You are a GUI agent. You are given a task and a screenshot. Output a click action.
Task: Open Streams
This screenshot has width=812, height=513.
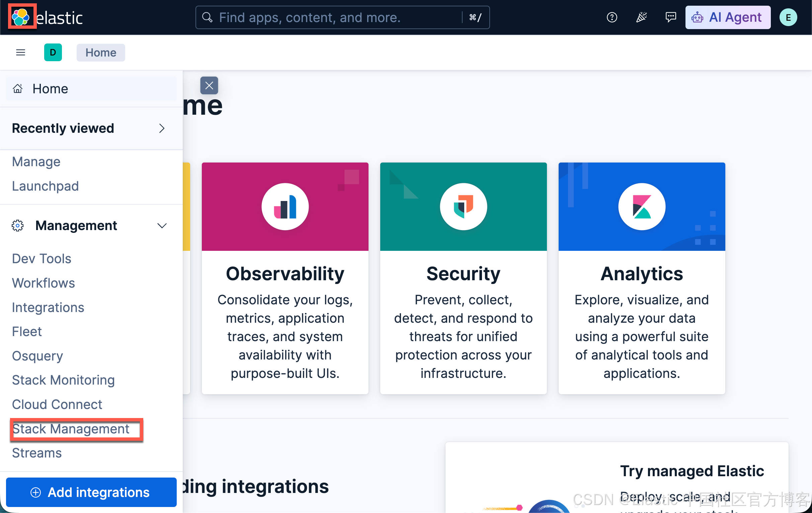click(x=37, y=453)
